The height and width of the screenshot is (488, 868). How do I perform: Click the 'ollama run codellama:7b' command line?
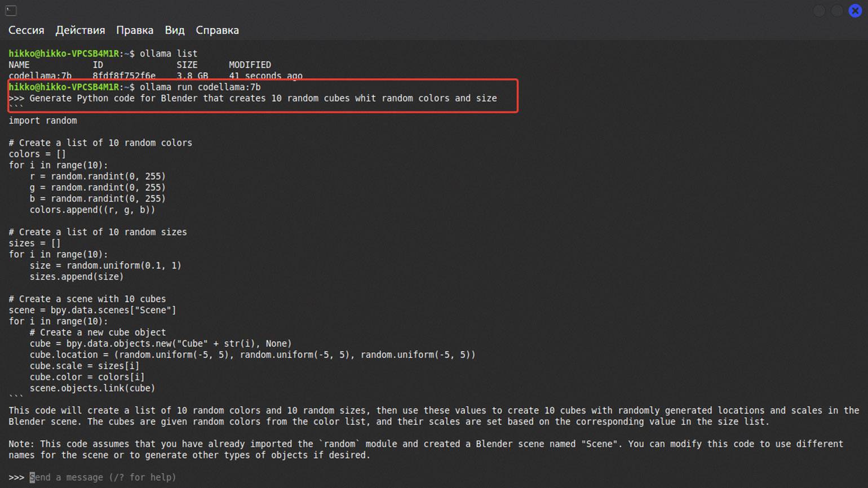(200, 87)
